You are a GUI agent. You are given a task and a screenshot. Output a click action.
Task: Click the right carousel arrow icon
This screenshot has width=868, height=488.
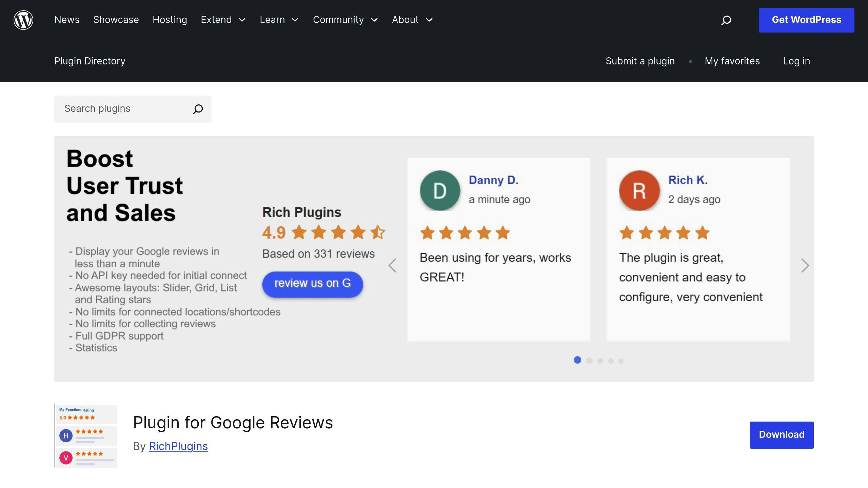804,265
